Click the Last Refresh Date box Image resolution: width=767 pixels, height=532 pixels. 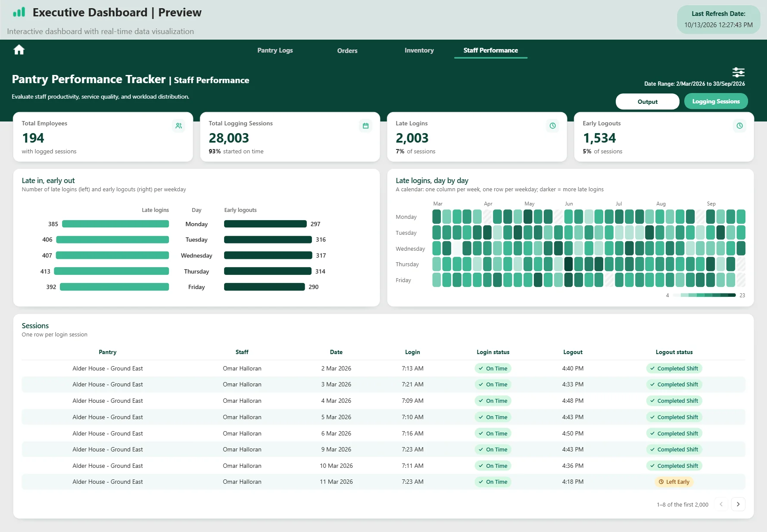click(718, 19)
